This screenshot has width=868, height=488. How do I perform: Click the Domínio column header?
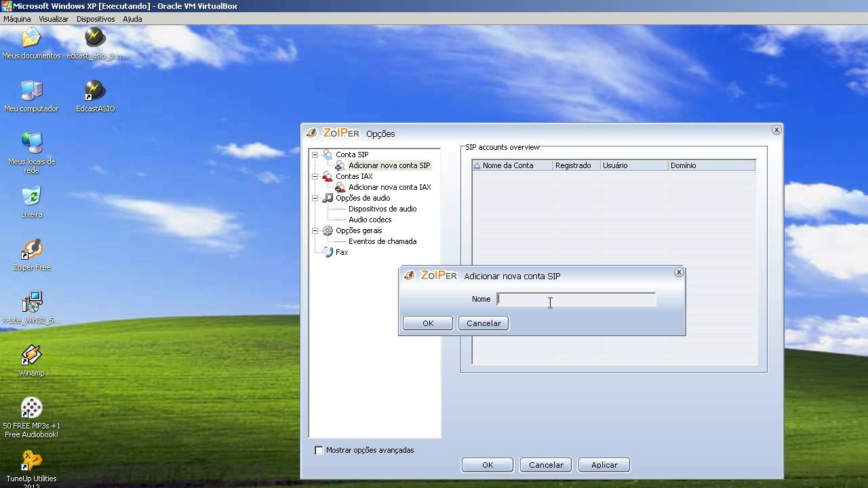tap(711, 165)
